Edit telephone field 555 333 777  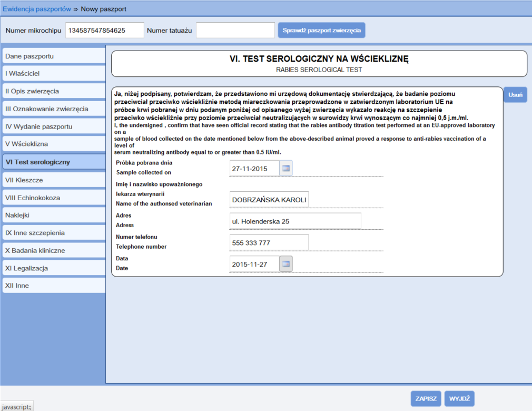pyautogui.click(x=269, y=243)
